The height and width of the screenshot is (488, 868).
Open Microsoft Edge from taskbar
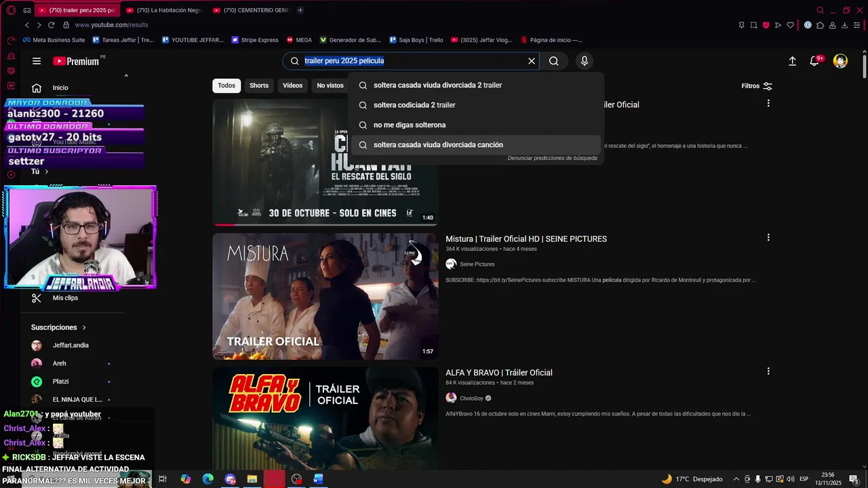click(x=208, y=479)
